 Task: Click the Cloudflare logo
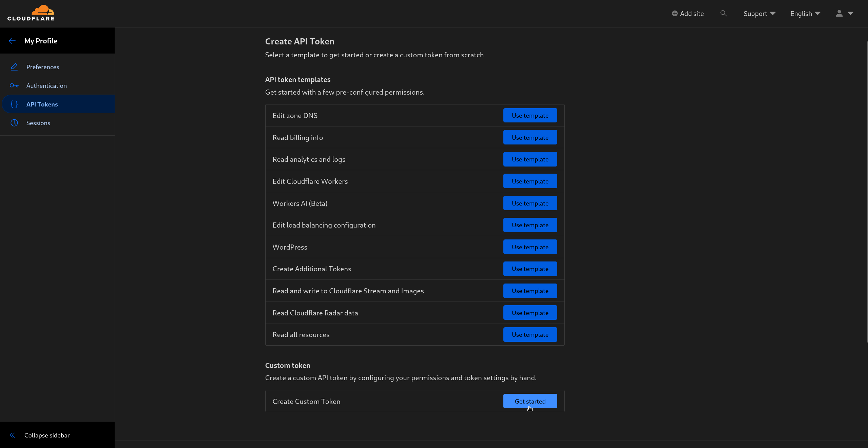coord(31,13)
